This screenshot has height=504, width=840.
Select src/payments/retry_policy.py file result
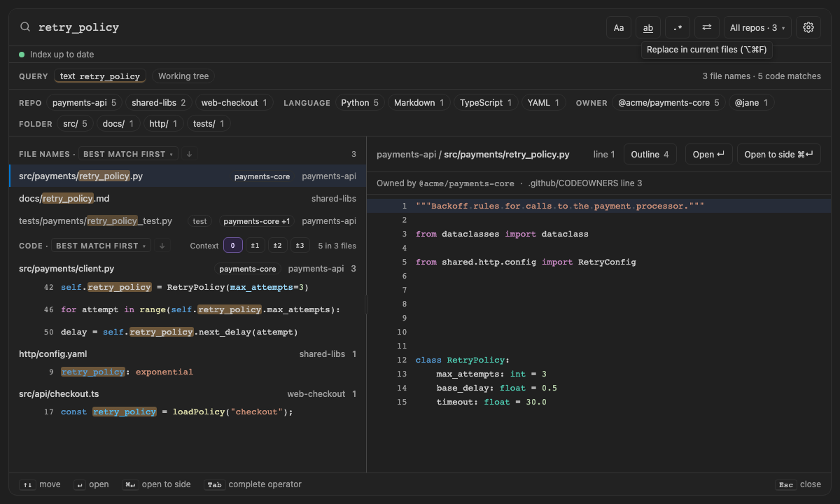tap(188, 176)
